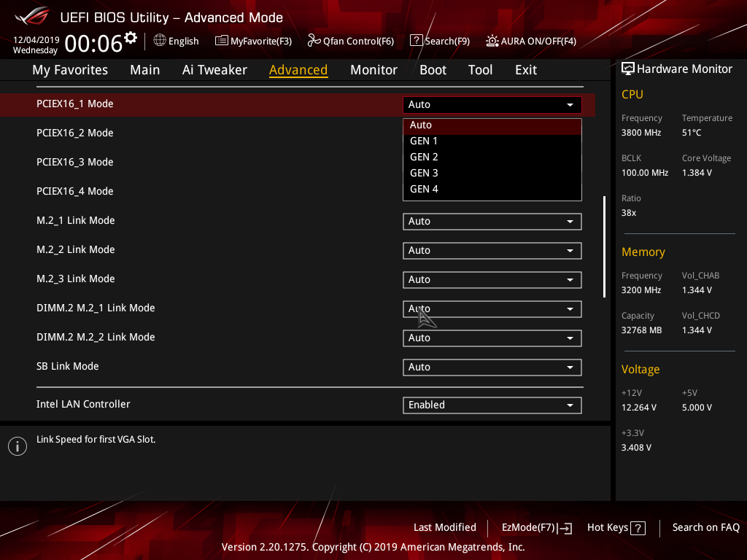Click CPU frequency value 3800 MHz

click(x=640, y=133)
